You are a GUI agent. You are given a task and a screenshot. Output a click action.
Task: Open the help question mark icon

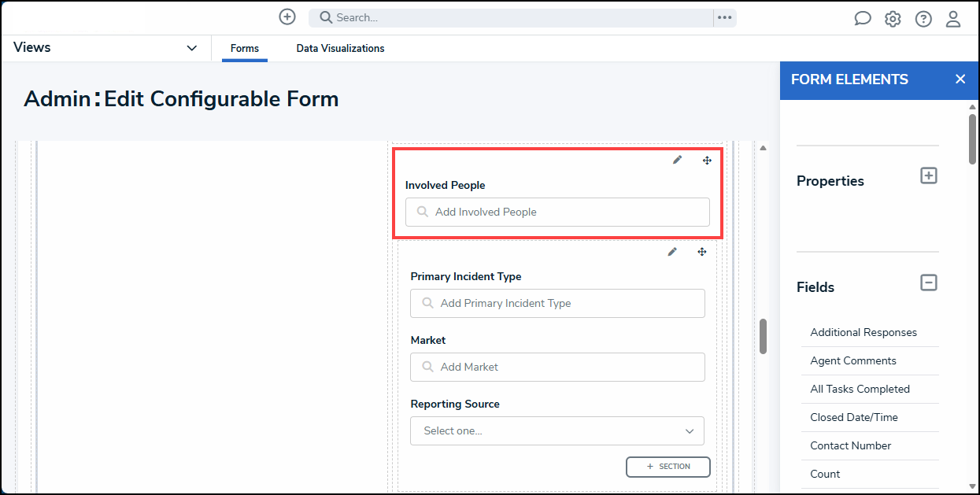point(923,19)
